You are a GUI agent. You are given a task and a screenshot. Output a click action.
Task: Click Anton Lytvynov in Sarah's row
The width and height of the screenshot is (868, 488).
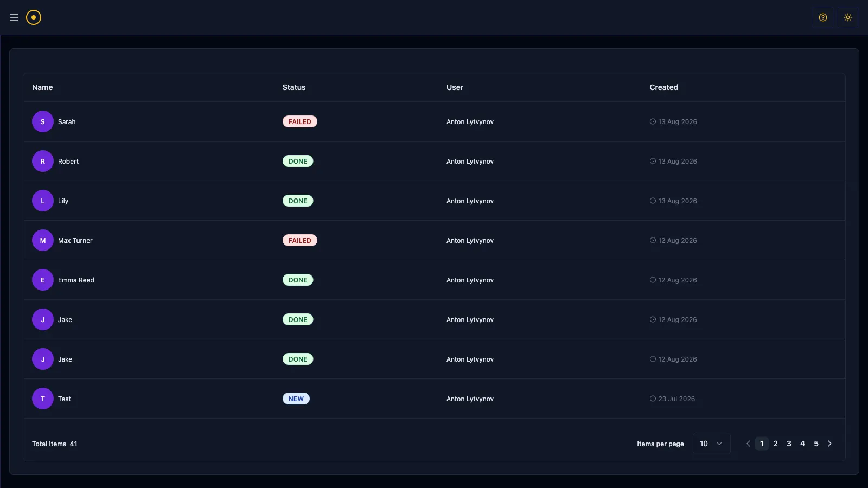pyautogui.click(x=470, y=121)
